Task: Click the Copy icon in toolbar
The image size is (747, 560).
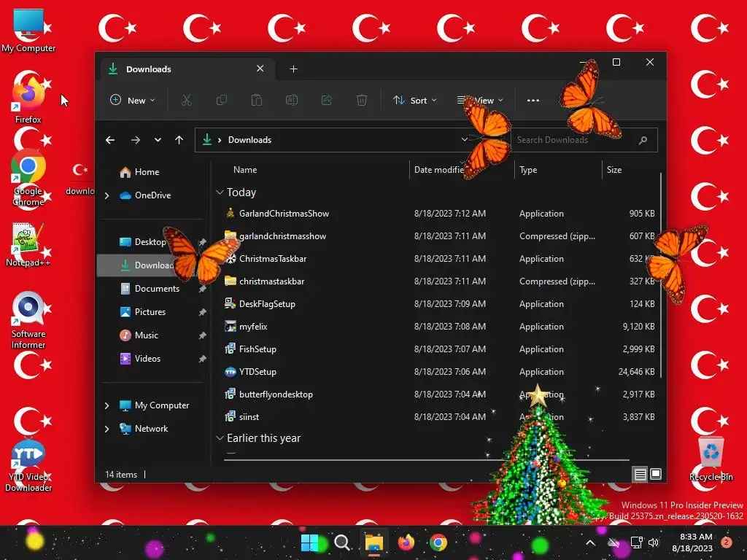Action: [222, 100]
